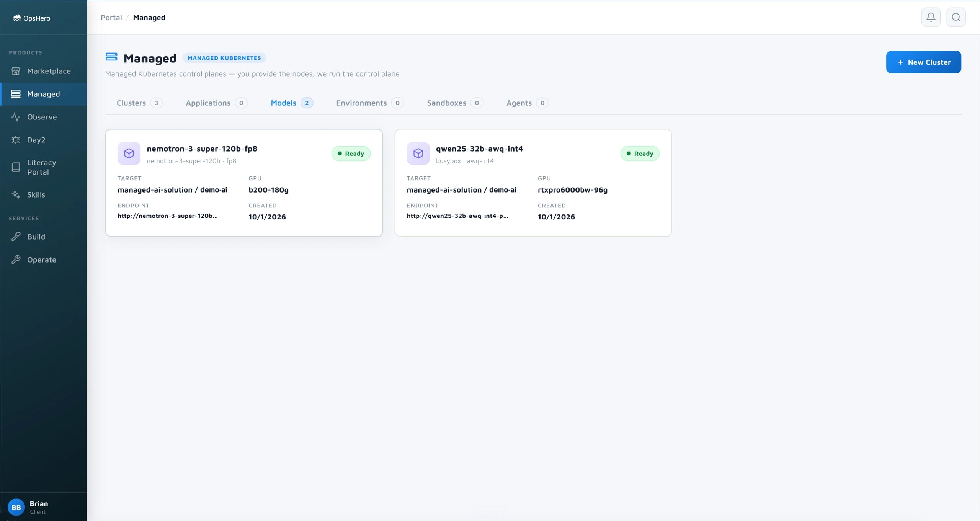Click the nemotron card's 10/1/2026 created date

tap(267, 217)
